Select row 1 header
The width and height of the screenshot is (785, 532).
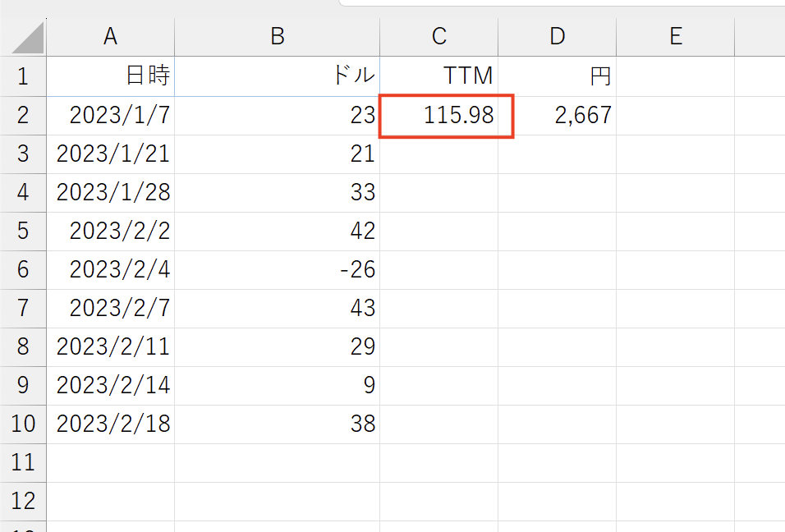23,76
